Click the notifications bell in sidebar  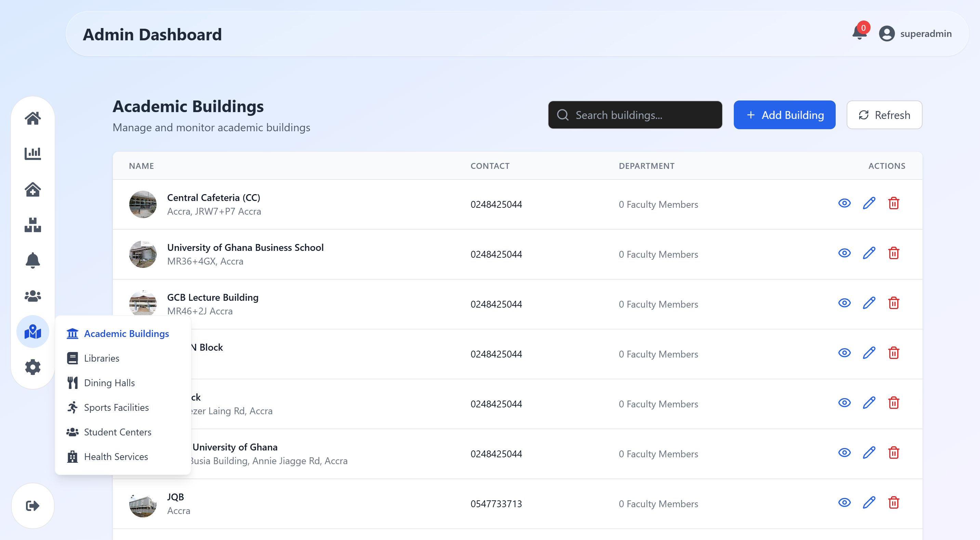(x=33, y=260)
